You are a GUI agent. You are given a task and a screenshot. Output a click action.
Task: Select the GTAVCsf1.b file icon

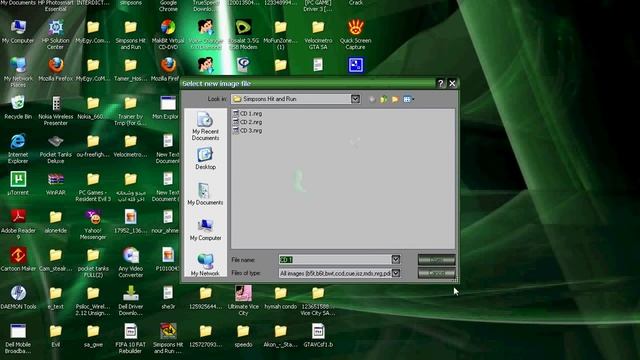pyautogui.click(x=318, y=335)
